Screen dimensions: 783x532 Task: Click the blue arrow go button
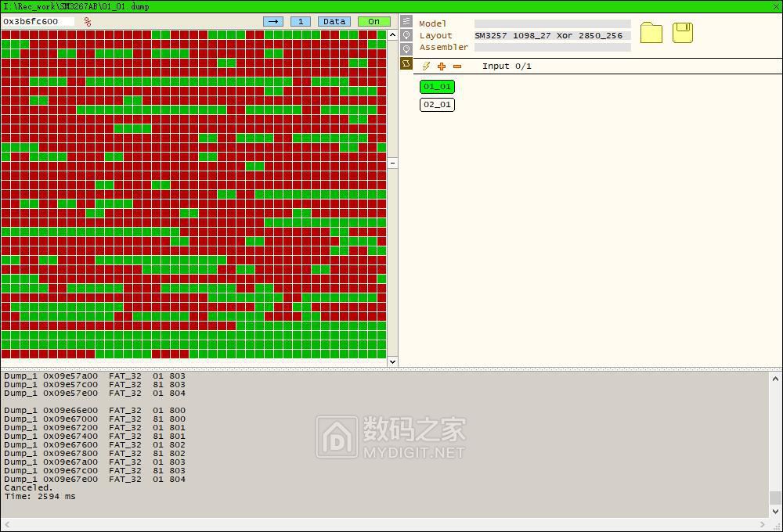point(273,21)
